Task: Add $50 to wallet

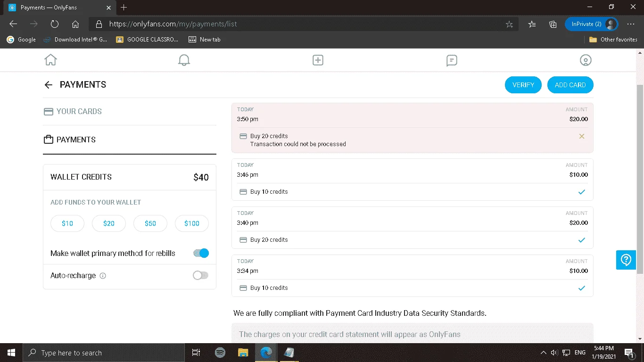Action: 150,223
